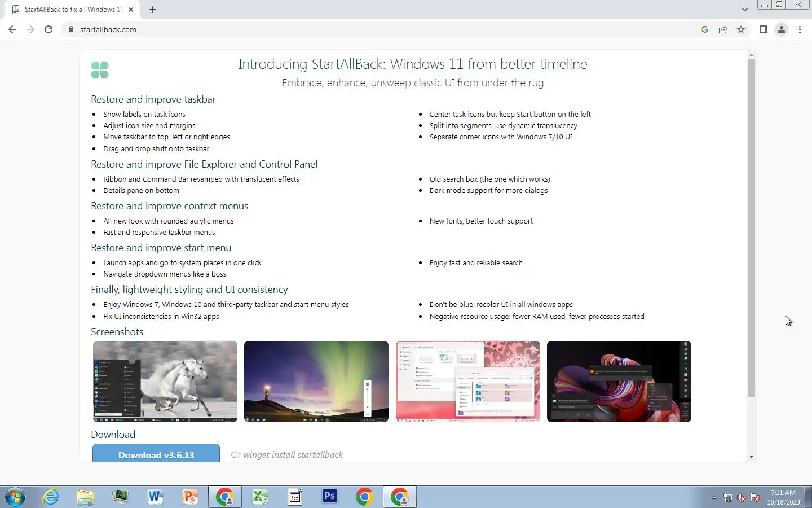Open the Windows Start button
The image size is (812, 508).
15,497
